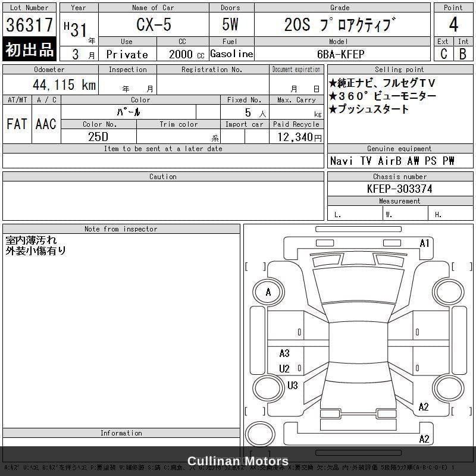The width and height of the screenshot is (476, 476).
Task: Select the odometer reading 44,115 km
Action: coord(64,84)
